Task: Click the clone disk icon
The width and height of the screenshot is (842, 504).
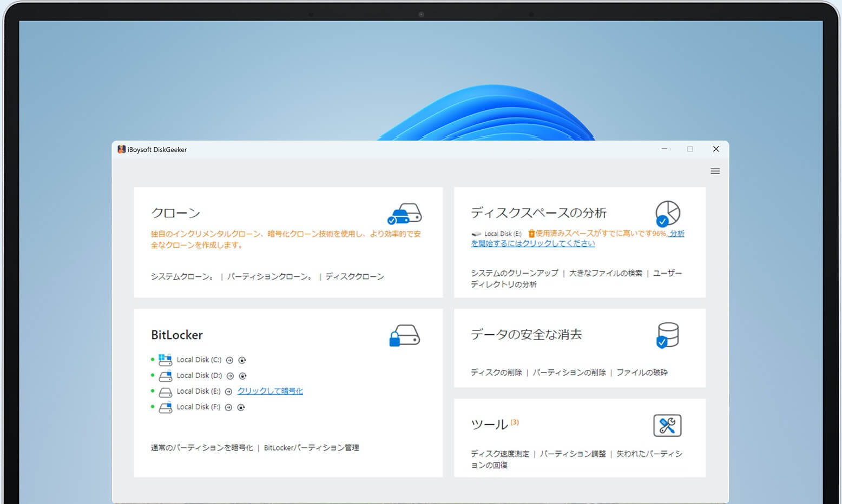Action: coord(404,214)
